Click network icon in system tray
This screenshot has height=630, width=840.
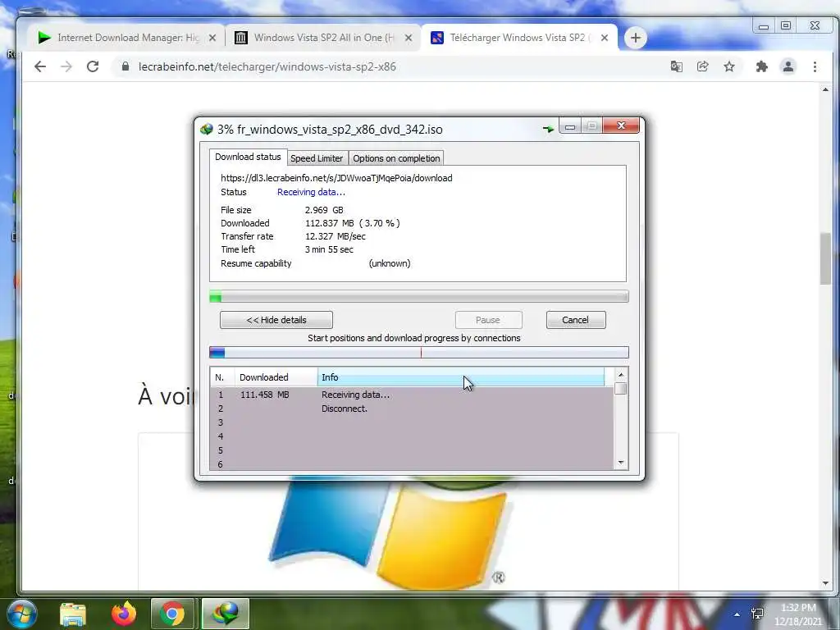(757, 614)
